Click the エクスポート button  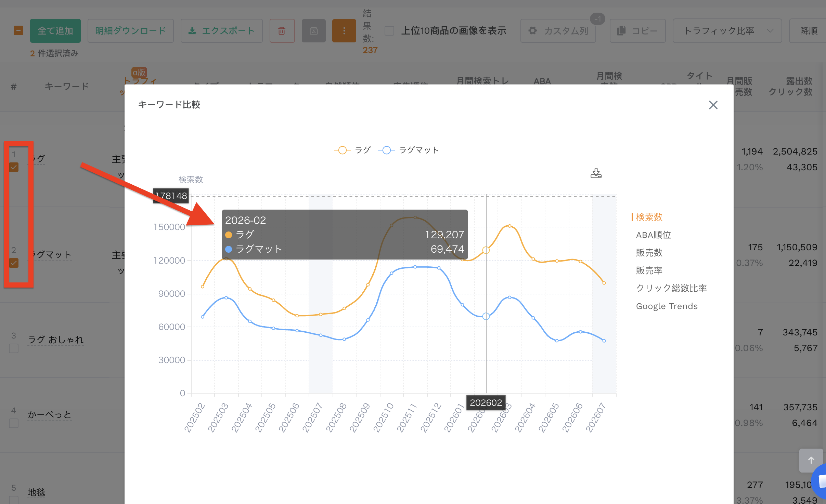pos(221,31)
